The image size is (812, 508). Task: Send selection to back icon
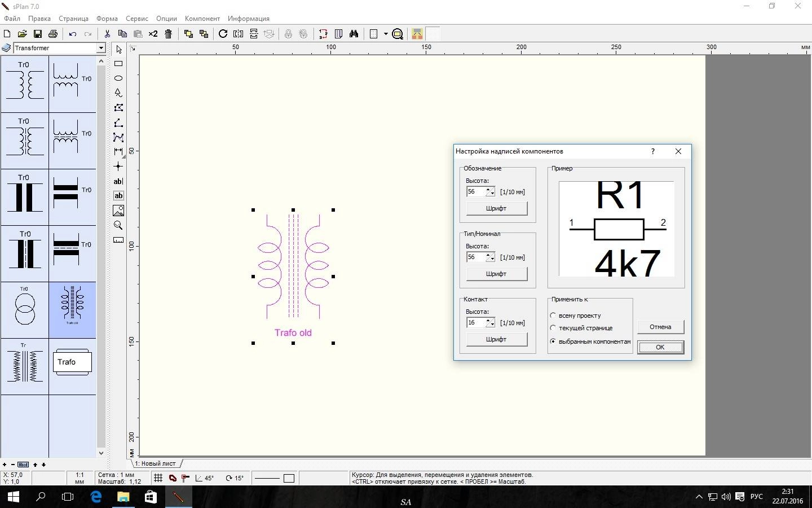point(204,34)
